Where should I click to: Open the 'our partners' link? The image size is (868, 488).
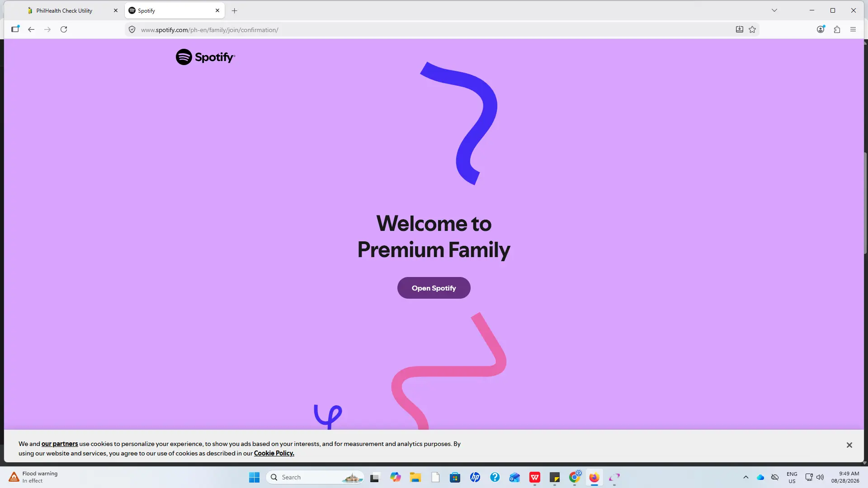pyautogui.click(x=60, y=444)
